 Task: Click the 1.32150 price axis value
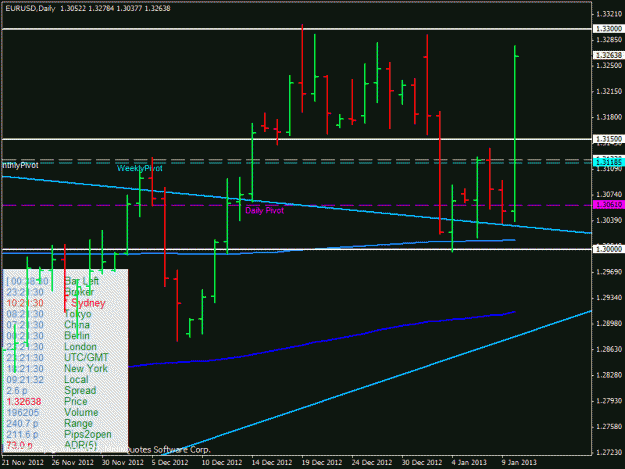coord(609,91)
